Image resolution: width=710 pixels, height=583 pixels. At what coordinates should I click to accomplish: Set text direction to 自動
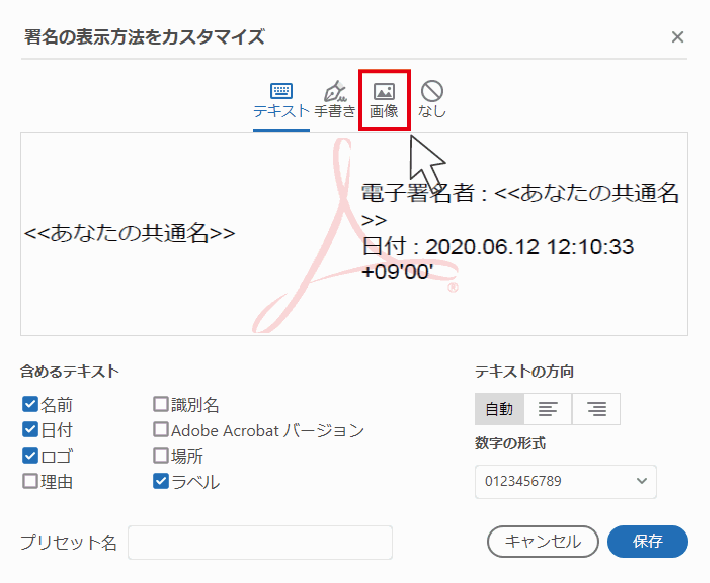(499, 409)
